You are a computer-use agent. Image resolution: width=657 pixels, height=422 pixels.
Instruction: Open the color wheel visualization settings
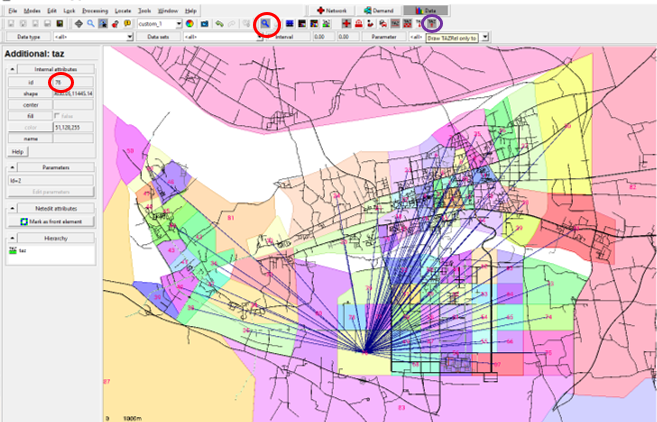(190, 22)
